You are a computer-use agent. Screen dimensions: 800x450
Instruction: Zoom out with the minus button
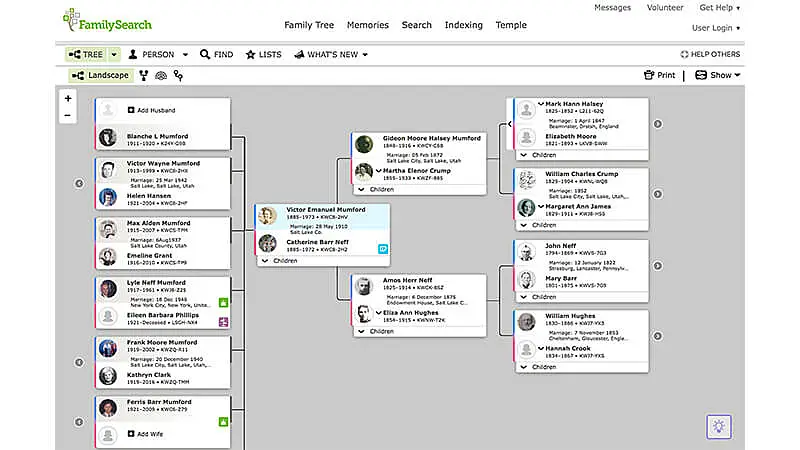(68, 116)
